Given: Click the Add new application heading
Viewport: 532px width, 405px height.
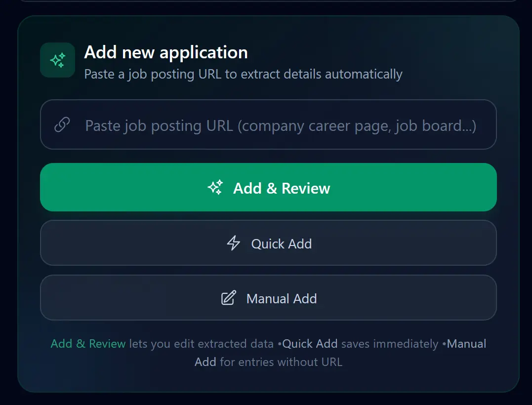Looking at the screenshot, I should tap(166, 52).
